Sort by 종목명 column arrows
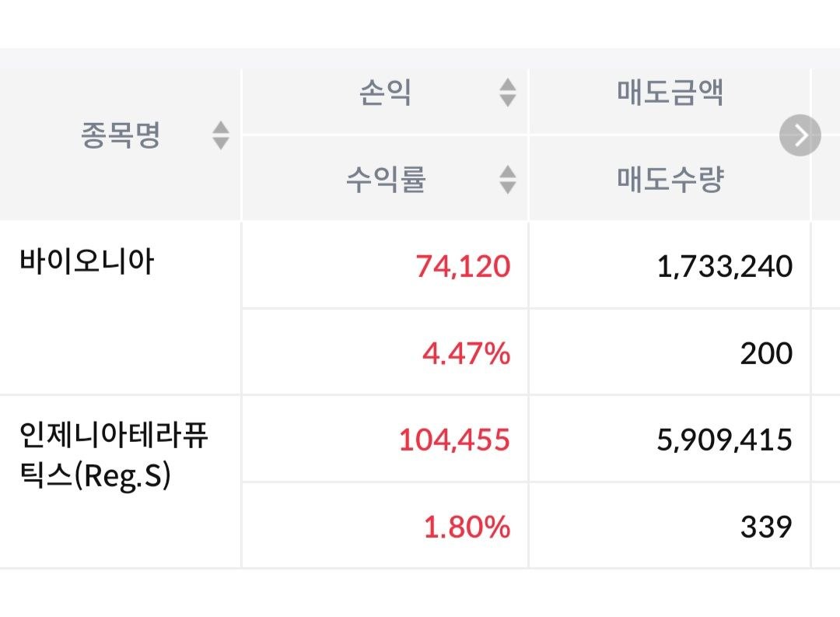Viewport: 840px width, 617px height. tap(221, 135)
